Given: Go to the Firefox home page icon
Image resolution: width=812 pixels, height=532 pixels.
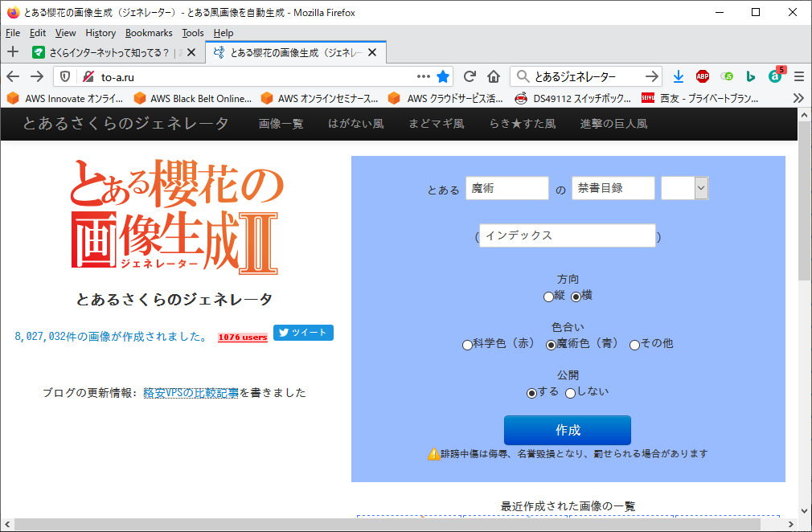Looking at the screenshot, I should [x=494, y=76].
